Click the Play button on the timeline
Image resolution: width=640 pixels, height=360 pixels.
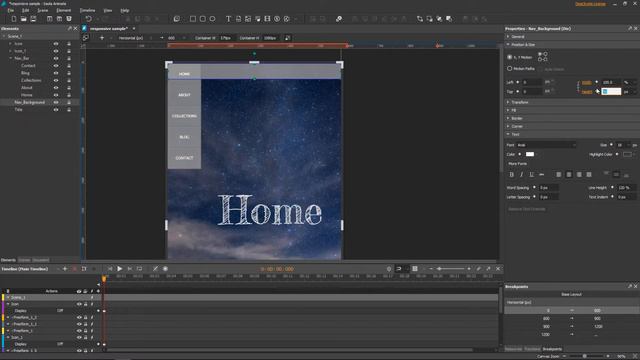coord(120,269)
